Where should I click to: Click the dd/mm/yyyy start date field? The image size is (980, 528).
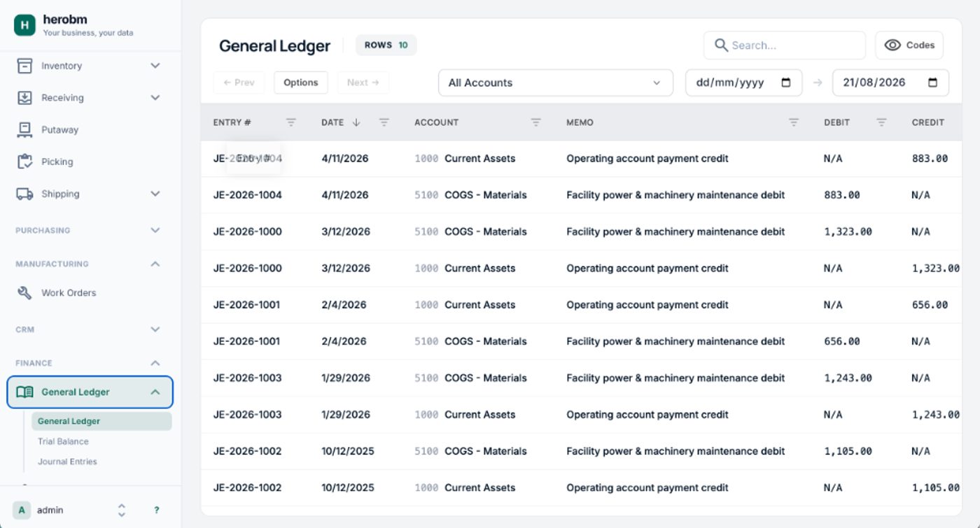click(743, 83)
